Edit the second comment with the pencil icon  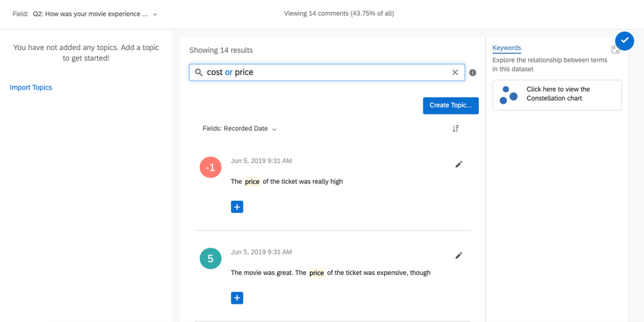[458, 255]
